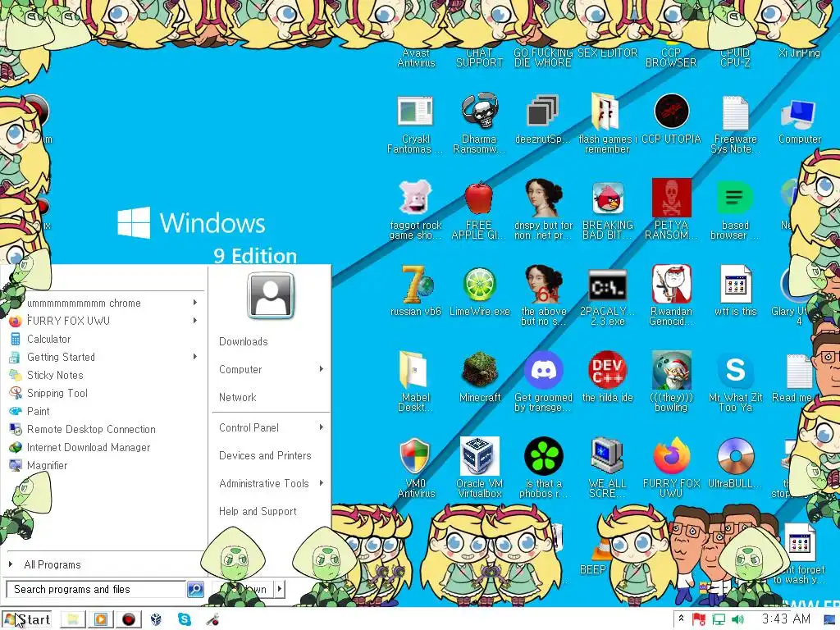The image size is (840, 630).
Task: Open the dnspy but for non .net portrait icon
Action: pyautogui.click(x=543, y=198)
